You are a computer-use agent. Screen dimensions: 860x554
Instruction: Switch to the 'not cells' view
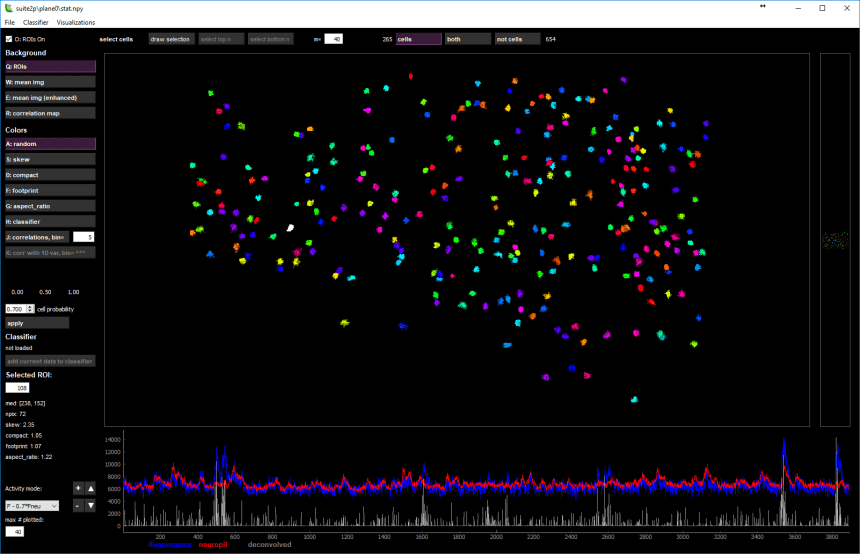pos(517,39)
